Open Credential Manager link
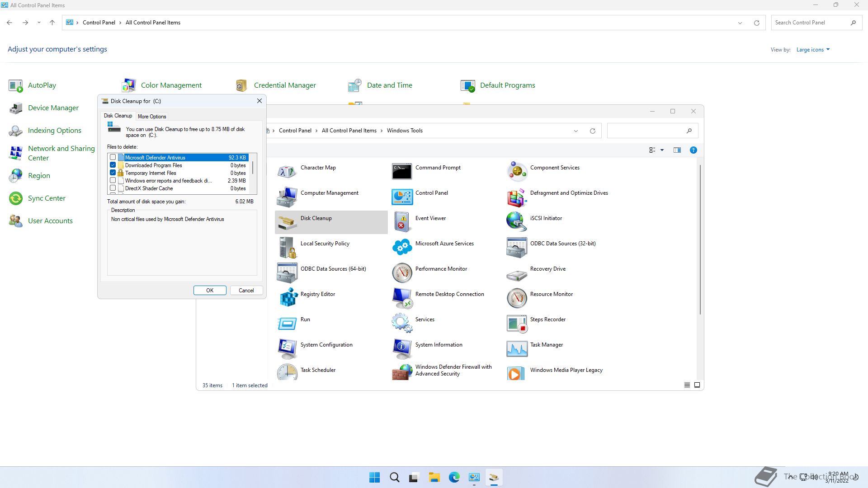The image size is (868, 488). point(285,85)
